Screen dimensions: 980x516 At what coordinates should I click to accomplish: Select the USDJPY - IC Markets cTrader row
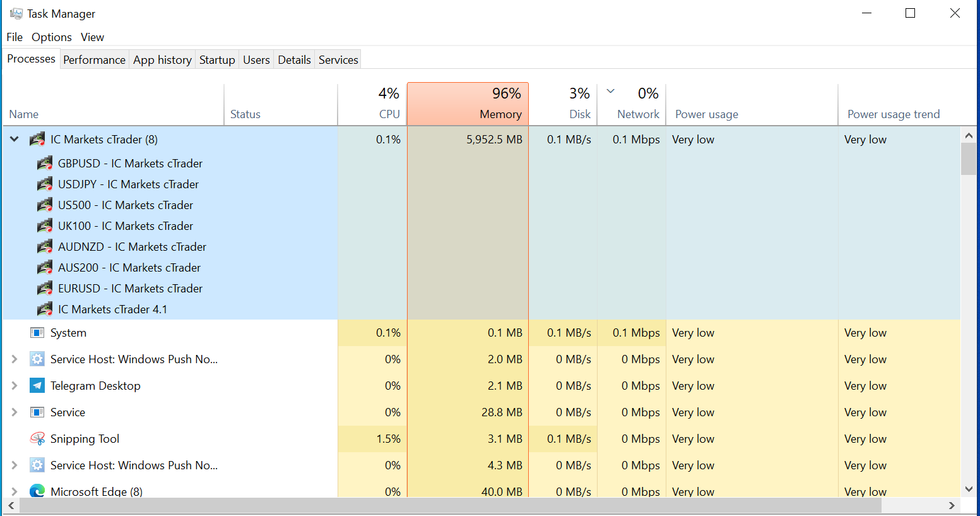click(x=481, y=184)
